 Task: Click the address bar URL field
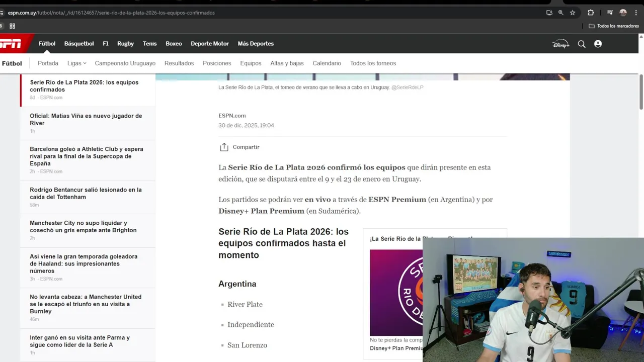(272, 13)
